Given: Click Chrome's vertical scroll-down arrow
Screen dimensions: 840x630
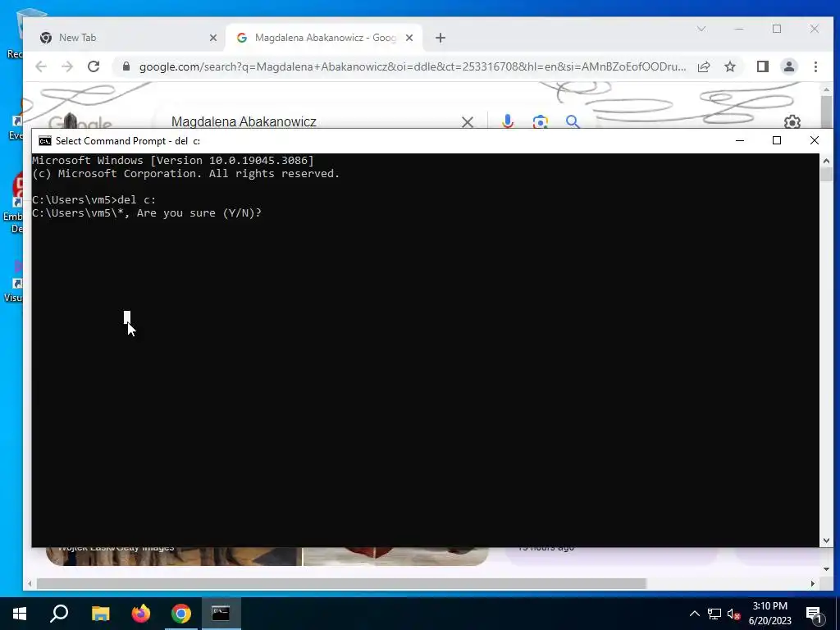Looking at the screenshot, I should tap(826, 569).
